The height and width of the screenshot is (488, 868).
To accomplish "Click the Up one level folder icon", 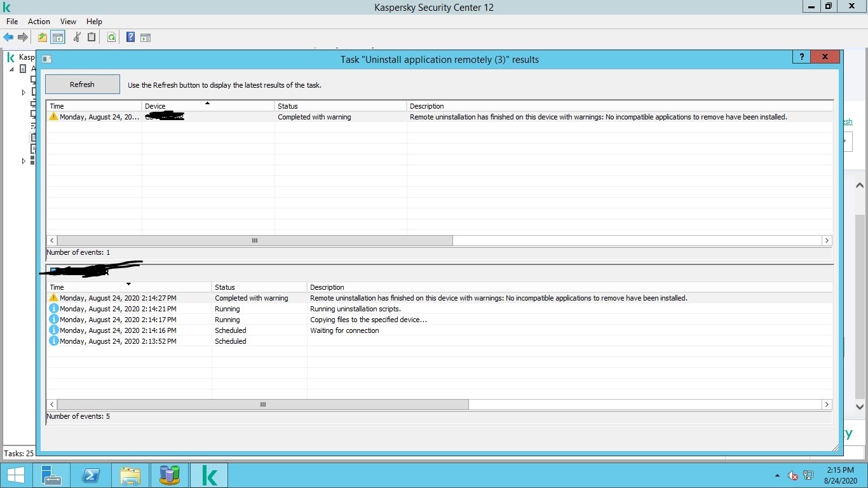I will [x=43, y=37].
